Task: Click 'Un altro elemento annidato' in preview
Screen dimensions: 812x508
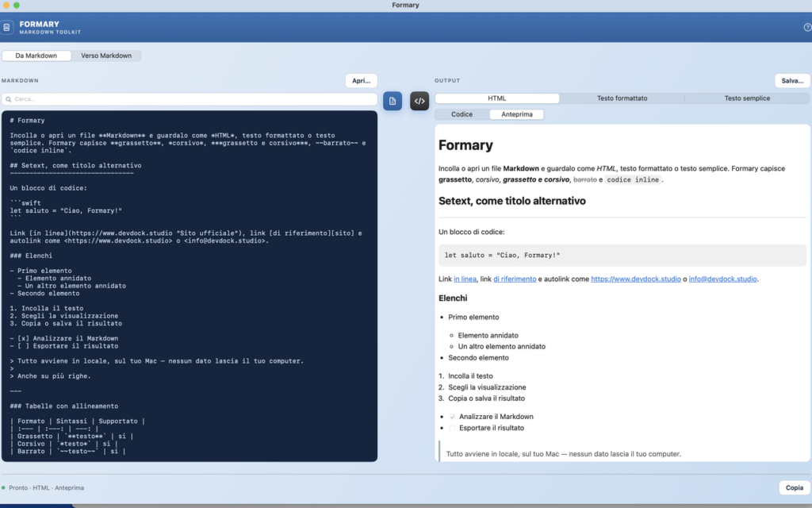Action: (x=501, y=346)
